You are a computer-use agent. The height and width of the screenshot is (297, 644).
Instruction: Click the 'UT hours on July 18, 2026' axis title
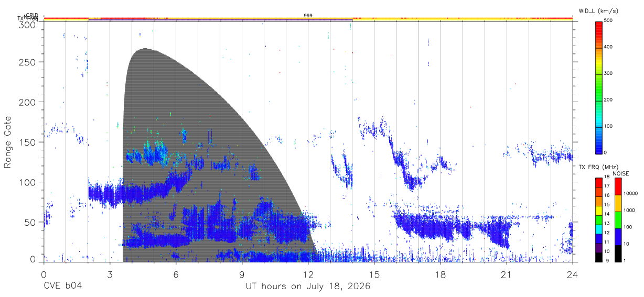click(x=308, y=287)
